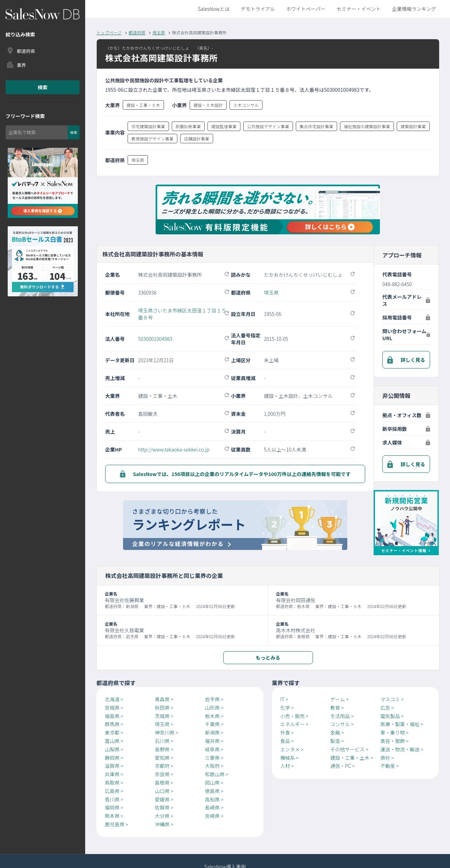Click lock icon next to 拠点・オフィス数
The image size is (450, 868).
(428, 415)
